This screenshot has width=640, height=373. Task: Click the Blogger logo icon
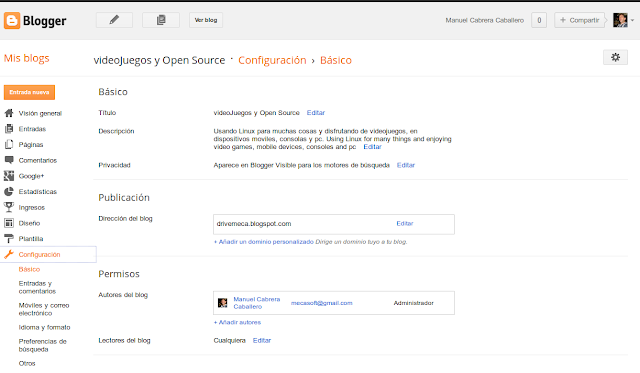(x=12, y=20)
